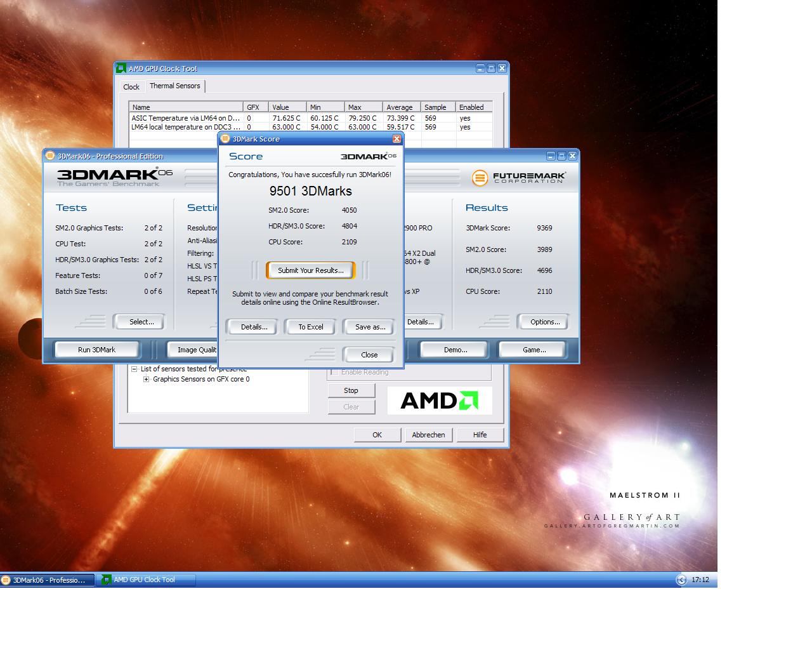The image size is (812, 650).
Task: Minimize the AMD GPU Clock Tool window
Action: pos(480,68)
